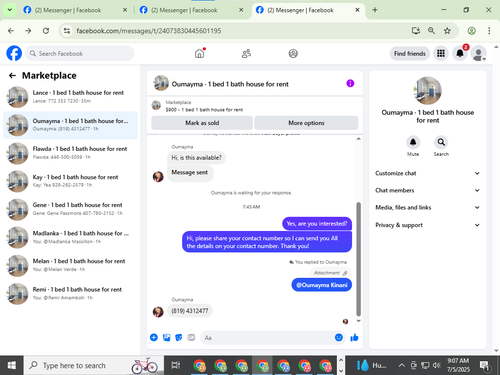Open the account profile avatar menu

478,53
